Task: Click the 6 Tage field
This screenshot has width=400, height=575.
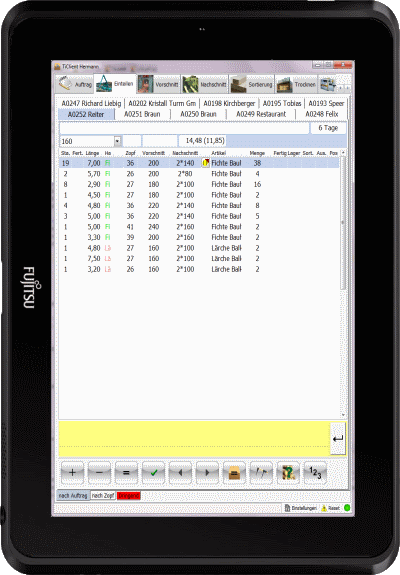Action: pos(328,128)
